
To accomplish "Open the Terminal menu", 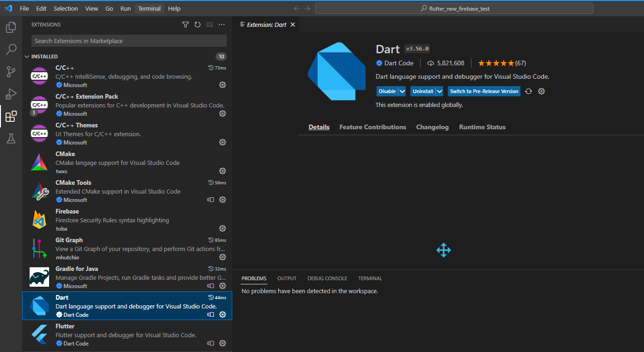I will pyautogui.click(x=149, y=8).
